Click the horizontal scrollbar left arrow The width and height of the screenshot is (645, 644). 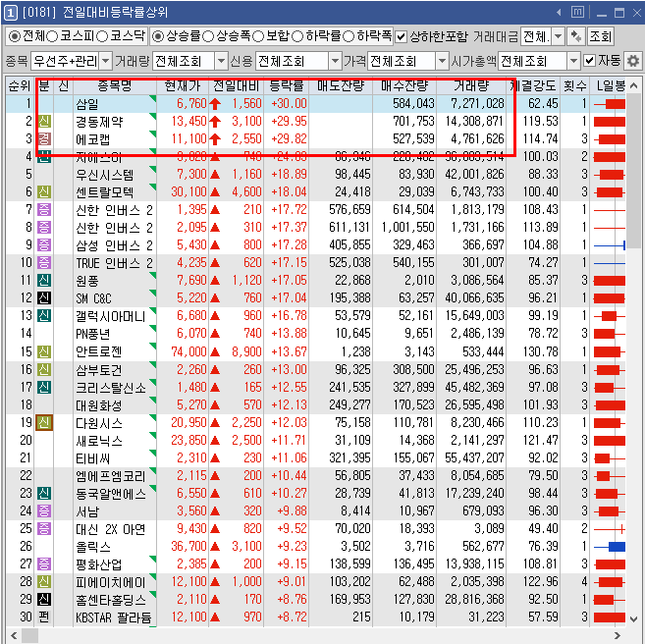click(14, 636)
